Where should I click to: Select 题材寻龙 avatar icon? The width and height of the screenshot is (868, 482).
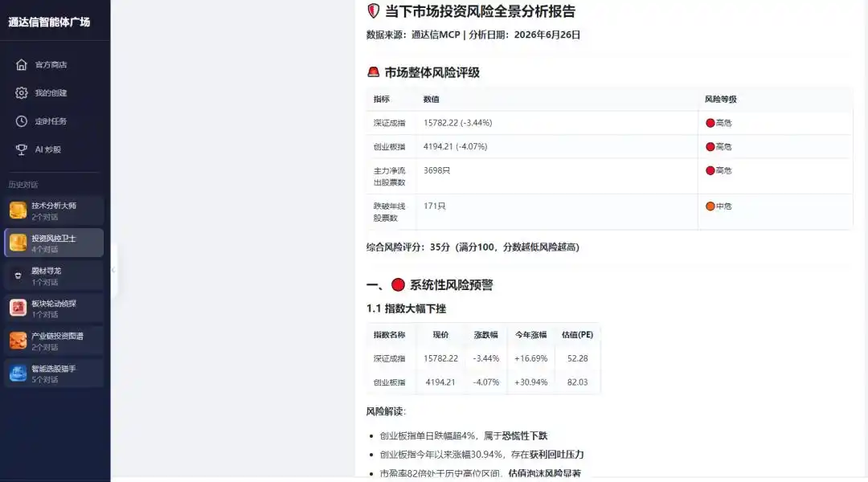[18, 276]
